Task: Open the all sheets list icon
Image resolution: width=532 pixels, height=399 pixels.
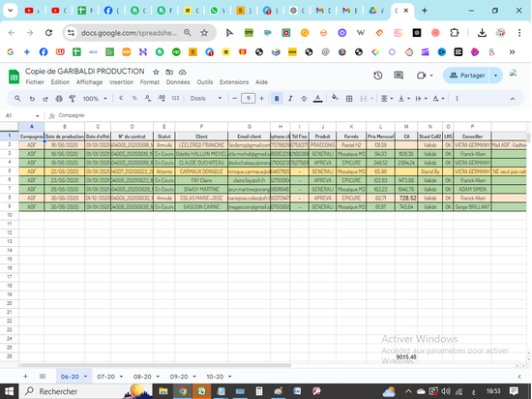Action: [43, 377]
